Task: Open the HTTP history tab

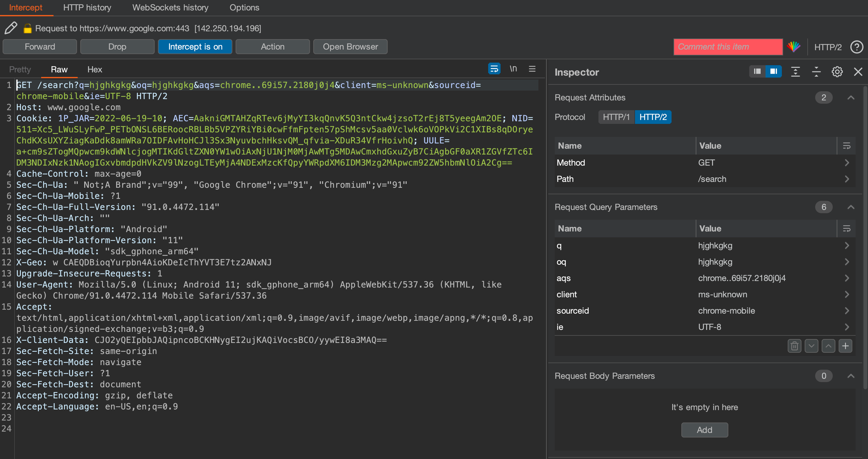Action: (87, 7)
